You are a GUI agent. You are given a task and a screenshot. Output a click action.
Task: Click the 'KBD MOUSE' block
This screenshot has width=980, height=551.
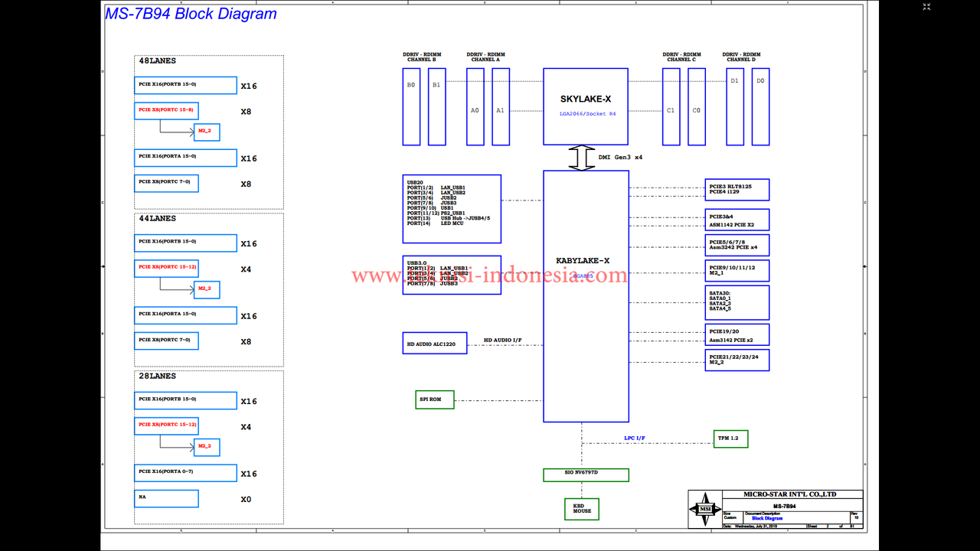(582, 509)
